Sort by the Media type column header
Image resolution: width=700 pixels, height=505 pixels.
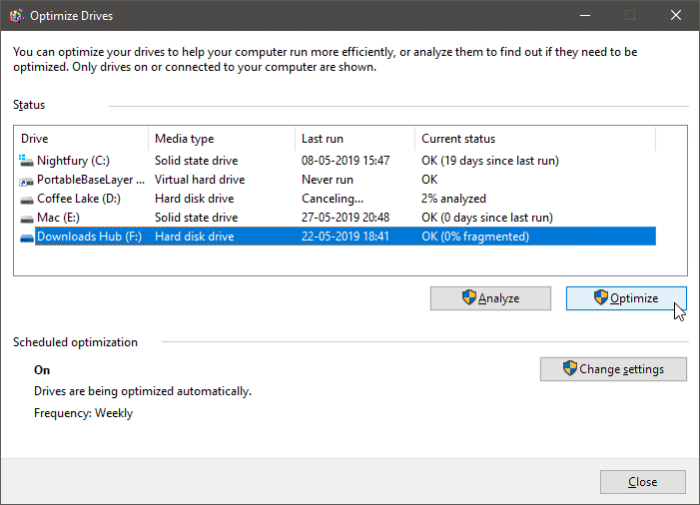coord(221,139)
